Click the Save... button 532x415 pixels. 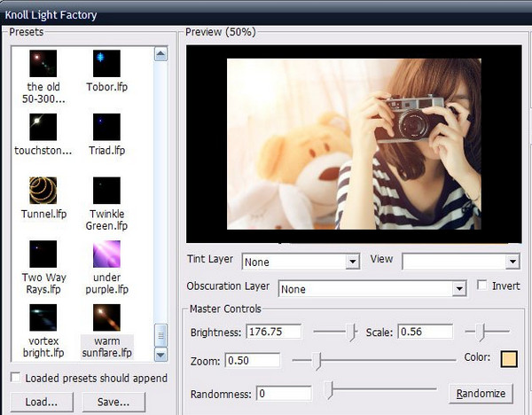[113, 402]
